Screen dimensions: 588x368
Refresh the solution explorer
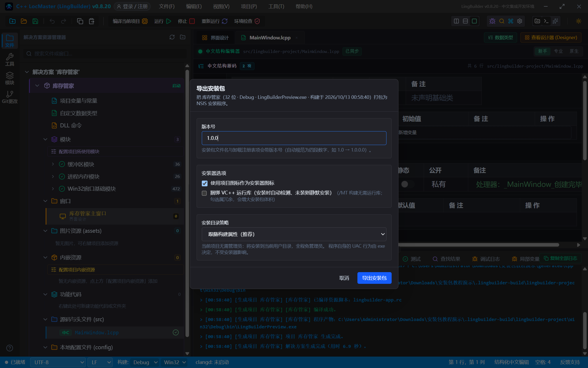point(172,37)
